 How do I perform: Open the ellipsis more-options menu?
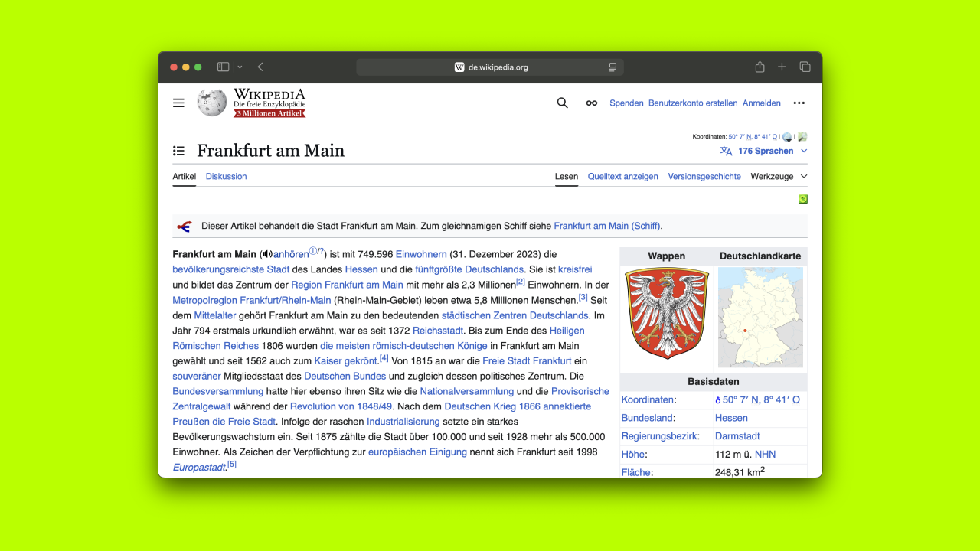tap(799, 103)
